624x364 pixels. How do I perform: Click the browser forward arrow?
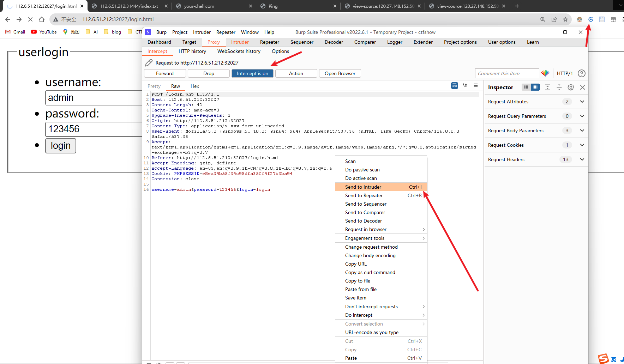[x=19, y=19]
